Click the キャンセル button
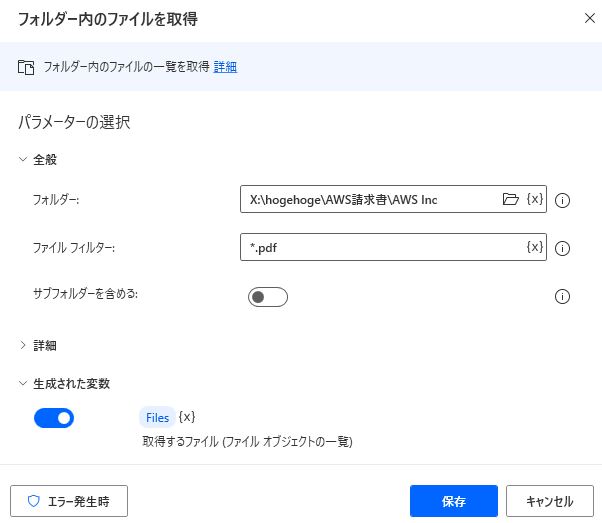Screen dimensions: 602x523 (x=550, y=501)
